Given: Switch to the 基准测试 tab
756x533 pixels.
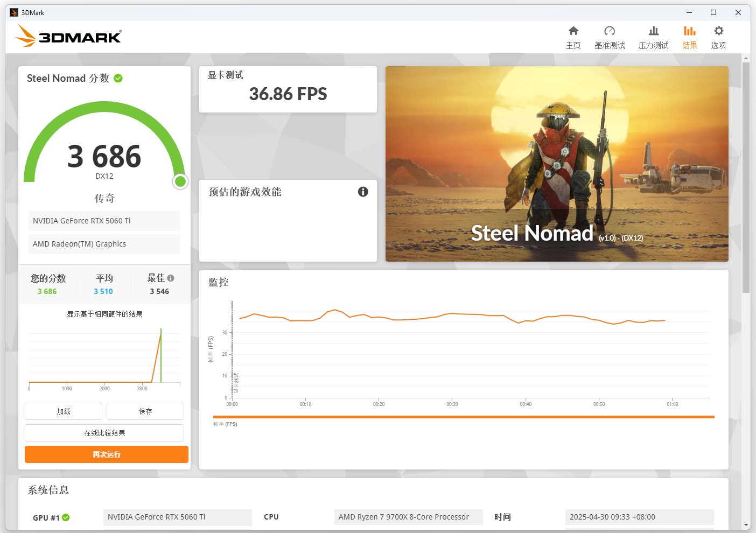Looking at the screenshot, I should [x=610, y=38].
